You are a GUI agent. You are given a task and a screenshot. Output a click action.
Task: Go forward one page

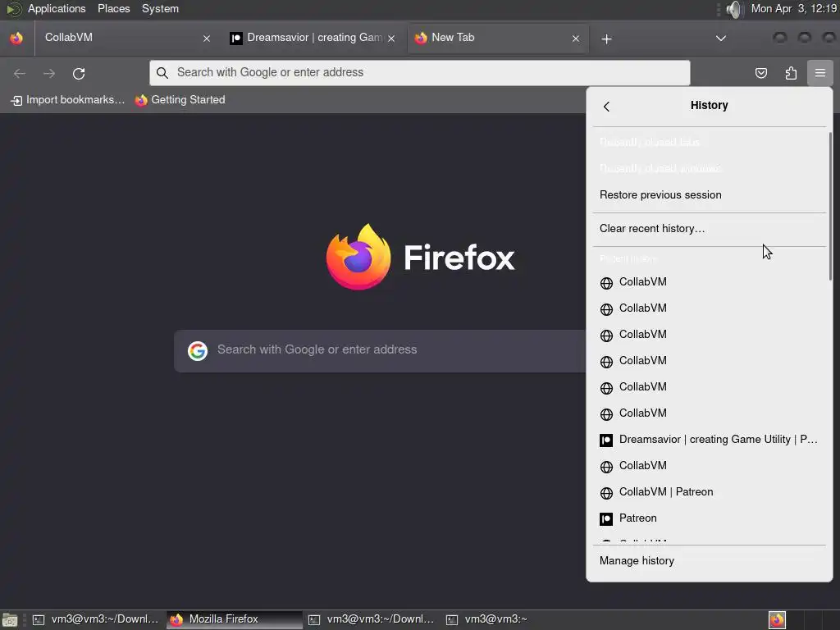[x=49, y=73]
